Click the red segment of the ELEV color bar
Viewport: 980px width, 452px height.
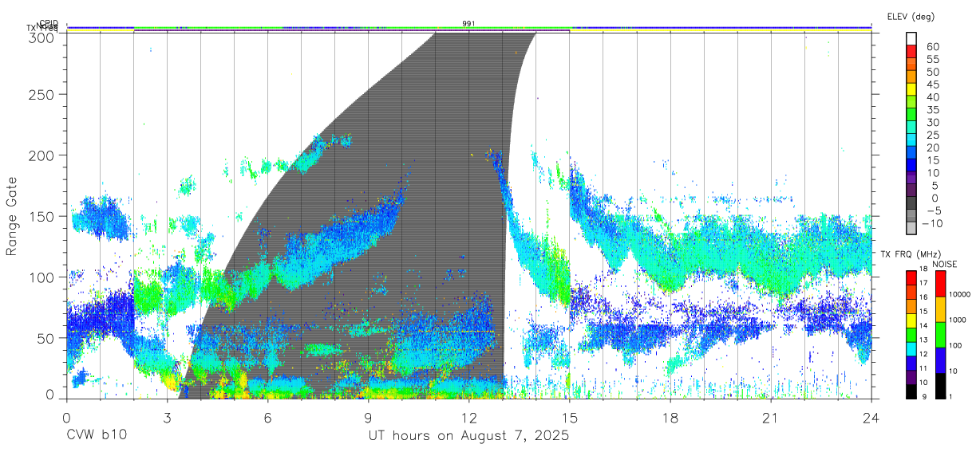[912, 52]
